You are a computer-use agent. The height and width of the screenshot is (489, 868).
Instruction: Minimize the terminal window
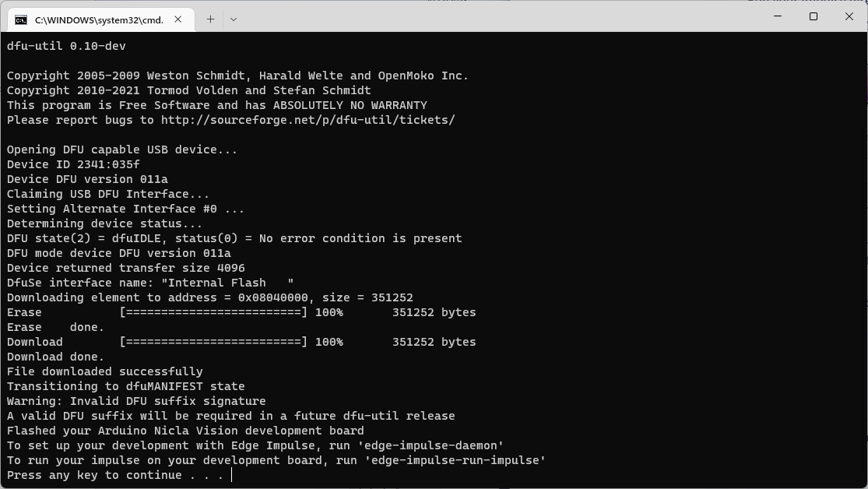[x=777, y=16]
